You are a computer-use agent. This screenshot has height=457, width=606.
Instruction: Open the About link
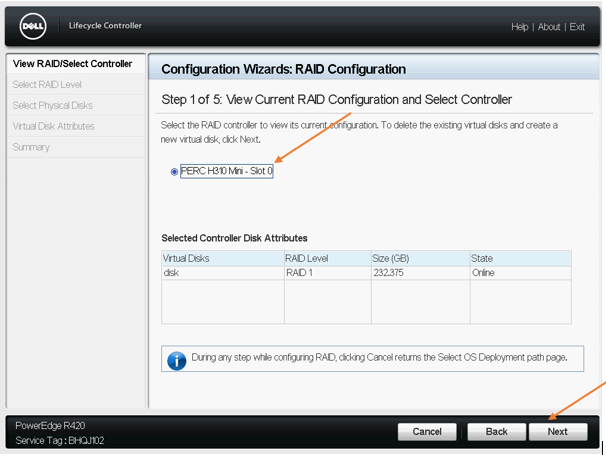pos(549,27)
